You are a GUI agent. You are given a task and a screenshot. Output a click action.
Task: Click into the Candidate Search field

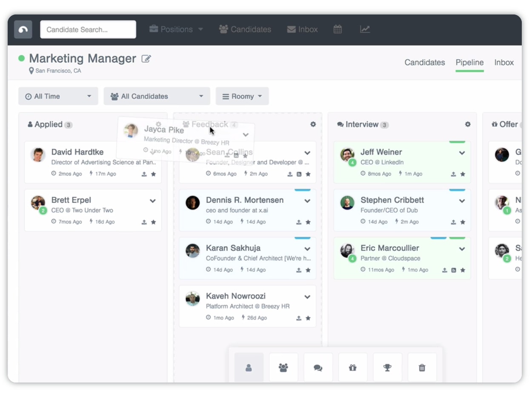88,29
